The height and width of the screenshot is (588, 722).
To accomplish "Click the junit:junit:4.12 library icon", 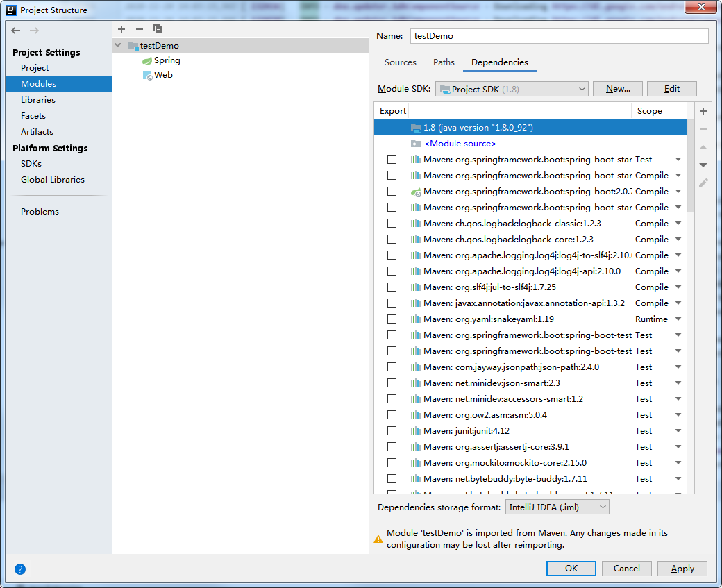I will [x=416, y=431].
